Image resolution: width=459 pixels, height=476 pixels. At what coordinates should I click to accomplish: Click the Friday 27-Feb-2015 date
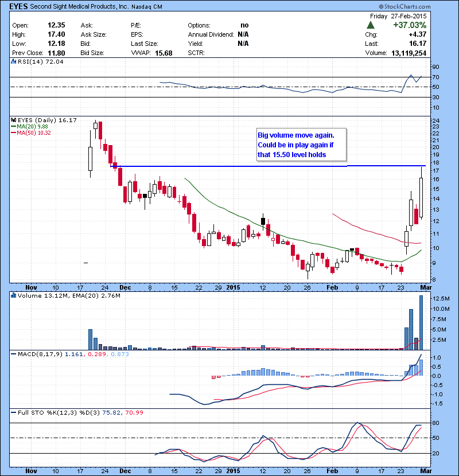pos(398,16)
